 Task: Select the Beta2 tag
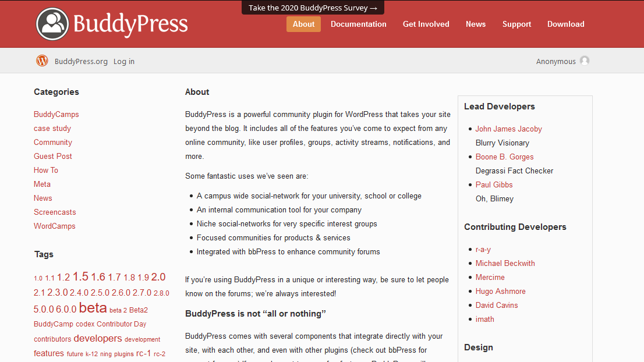pos(139,310)
